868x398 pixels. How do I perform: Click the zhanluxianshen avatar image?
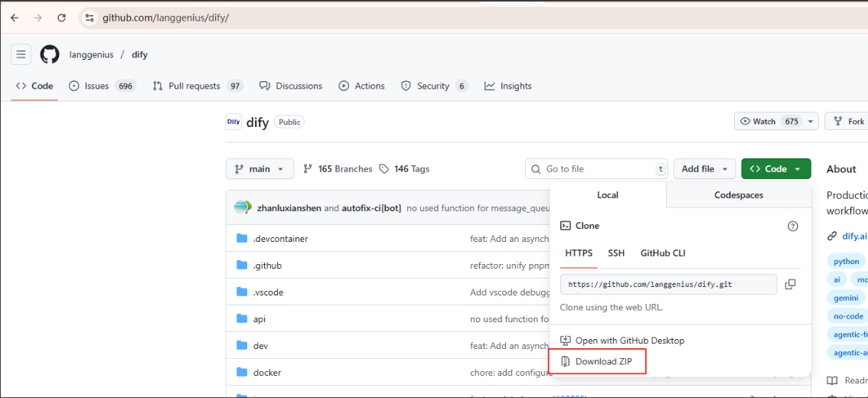point(243,208)
